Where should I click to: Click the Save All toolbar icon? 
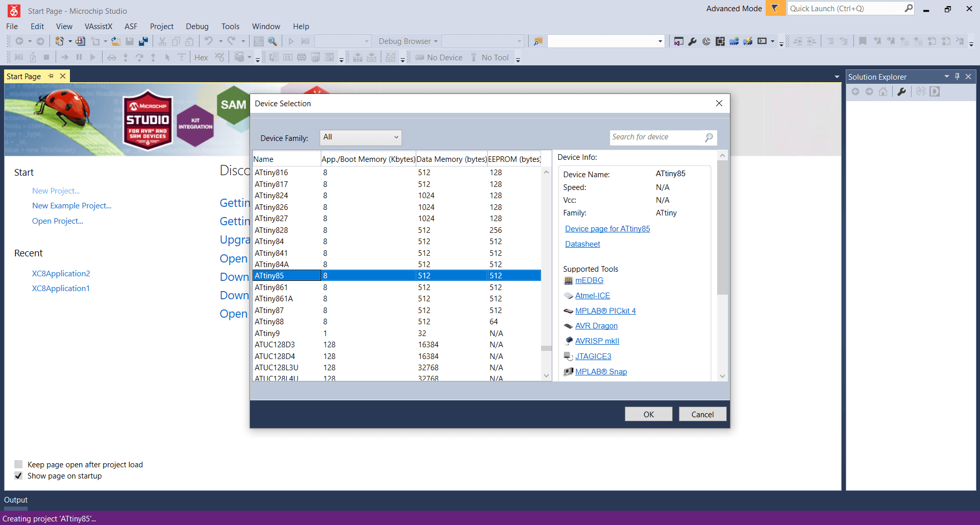pyautogui.click(x=143, y=41)
